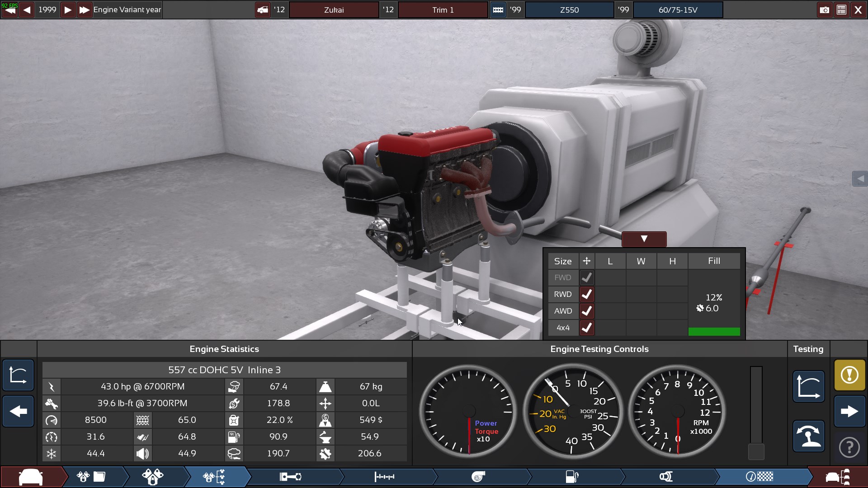Go to next step with the right arrow button
The width and height of the screenshot is (868, 488).
[850, 411]
